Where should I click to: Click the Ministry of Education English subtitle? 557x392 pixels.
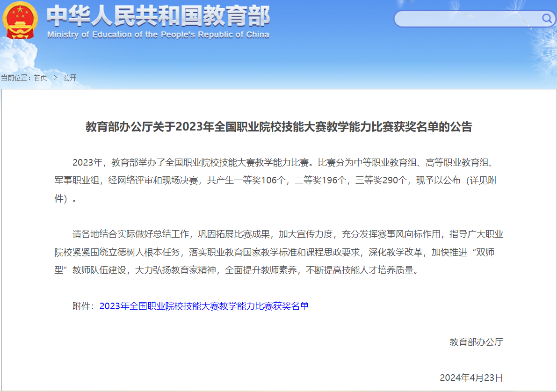(x=158, y=35)
